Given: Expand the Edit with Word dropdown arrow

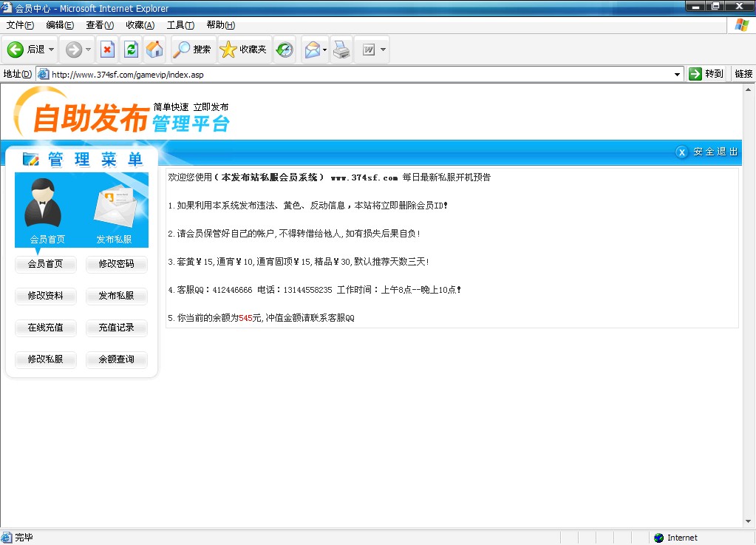Looking at the screenshot, I should [383, 50].
